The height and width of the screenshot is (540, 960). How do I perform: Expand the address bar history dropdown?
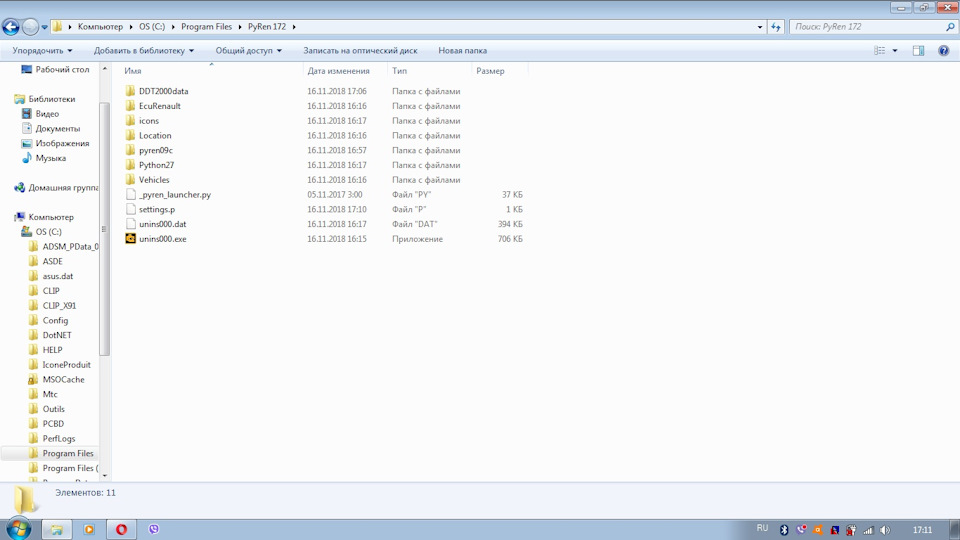(x=760, y=27)
